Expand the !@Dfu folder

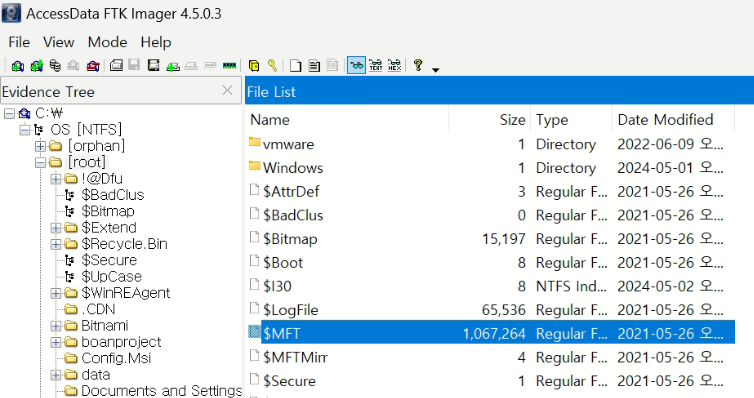click(x=56, y=179)
